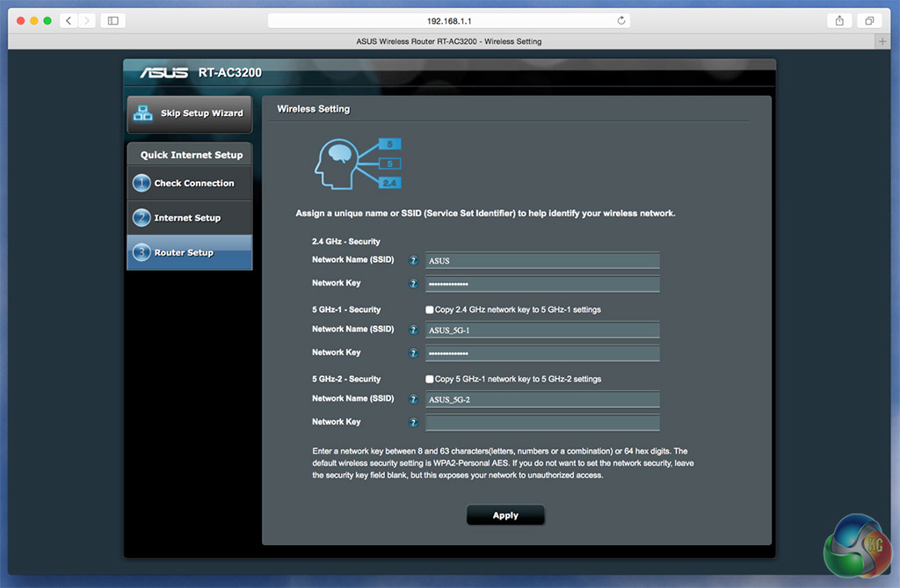Open a new tab with the plus button

tap(882, 41)
